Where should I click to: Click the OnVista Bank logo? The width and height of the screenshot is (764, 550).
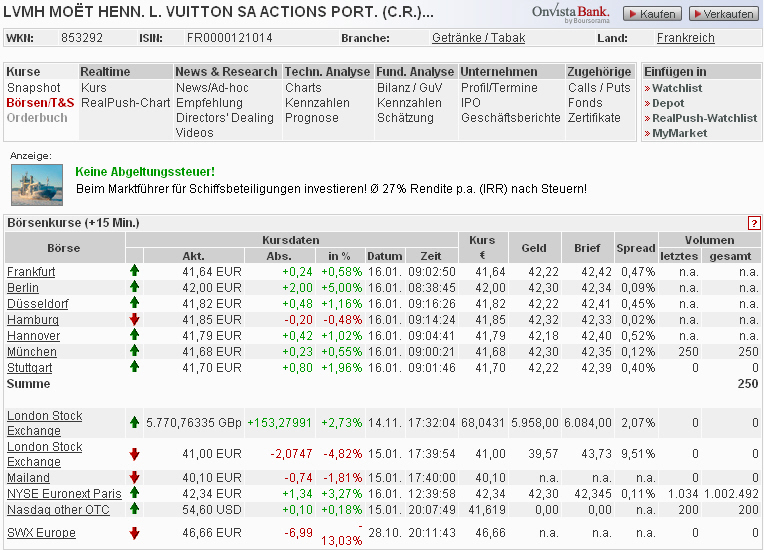[571, 14]
